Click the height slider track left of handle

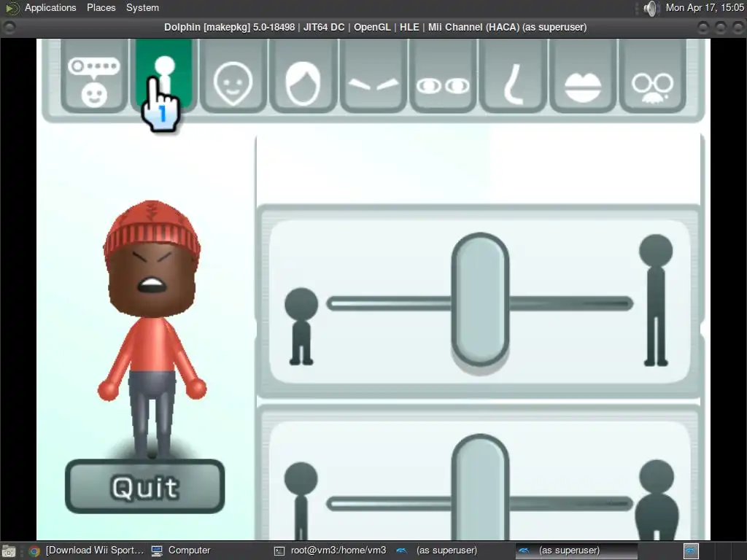pyautogui.click(x=390, y=304)
